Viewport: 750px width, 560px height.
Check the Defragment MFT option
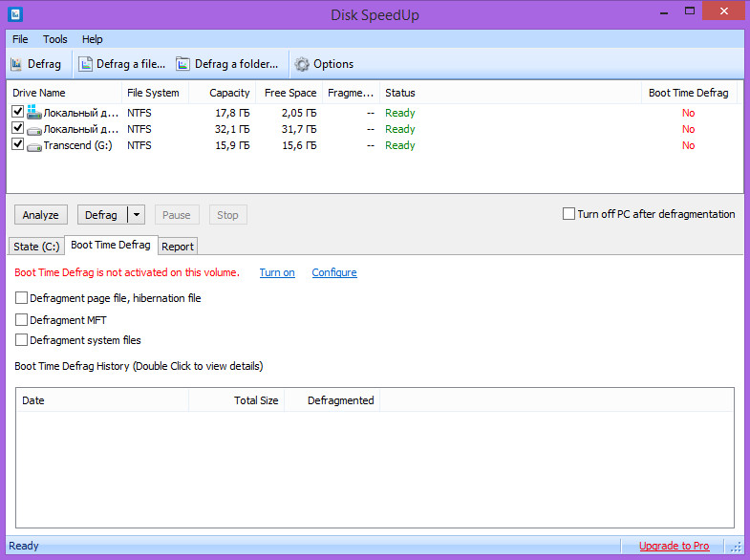coord(21,319)
